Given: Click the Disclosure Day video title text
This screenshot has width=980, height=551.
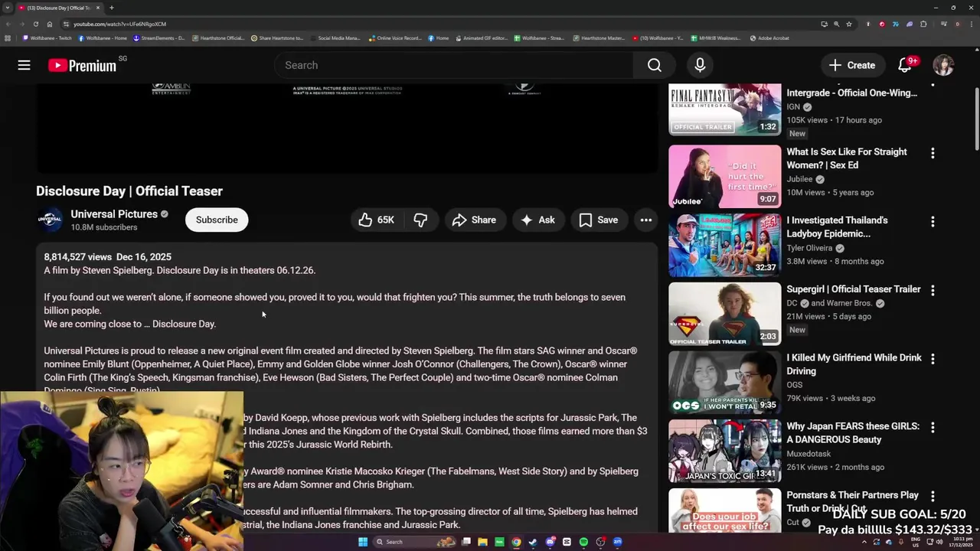Looking at the screenshot, I should tap(129, 191).
